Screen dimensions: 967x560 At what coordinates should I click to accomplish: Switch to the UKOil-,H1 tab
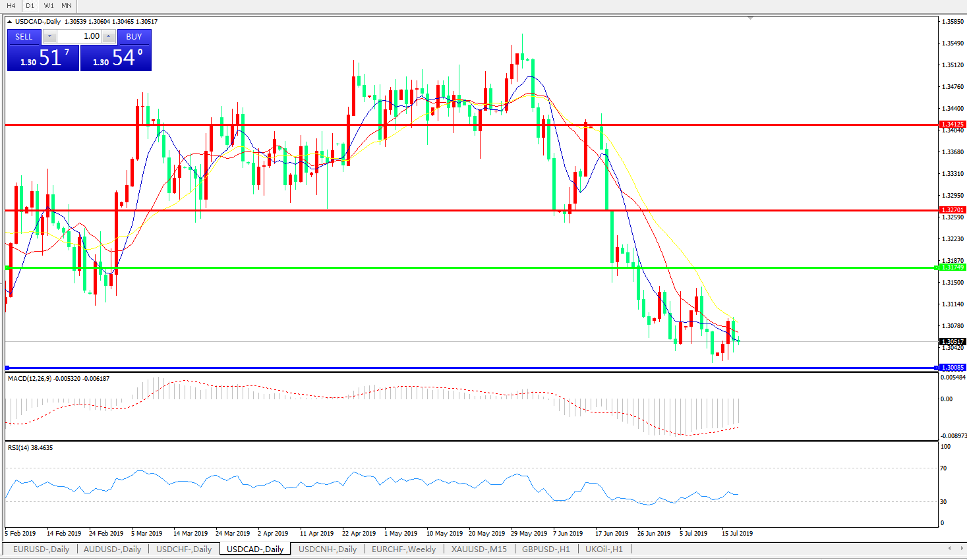coord(604,549)
